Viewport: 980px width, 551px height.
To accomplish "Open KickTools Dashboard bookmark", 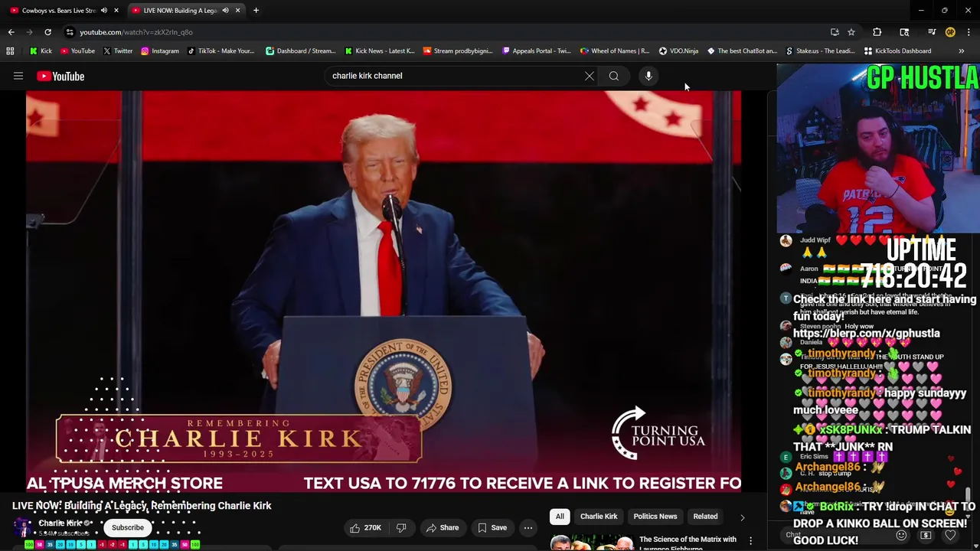I will (897, 51).
